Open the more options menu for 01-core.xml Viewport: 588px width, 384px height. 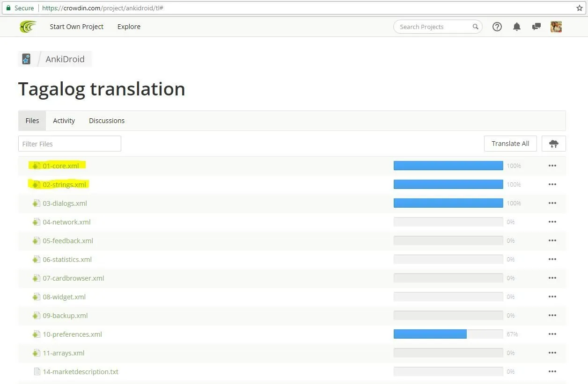552,166
